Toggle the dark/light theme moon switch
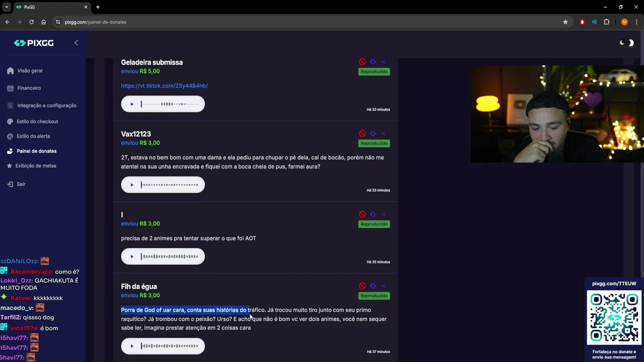The width and height of the screenshot is (644, 362). pos(626,43)
